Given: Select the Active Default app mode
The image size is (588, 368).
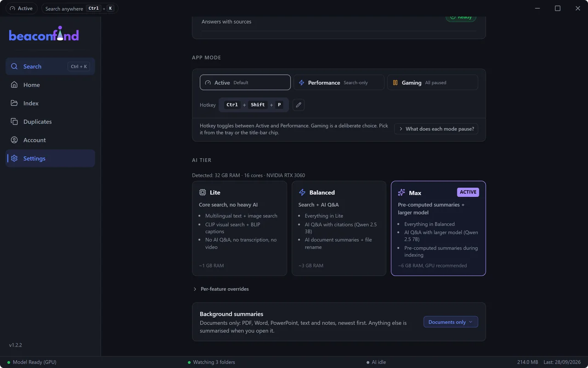Looking at the screenshot, I should click(245, 82).
